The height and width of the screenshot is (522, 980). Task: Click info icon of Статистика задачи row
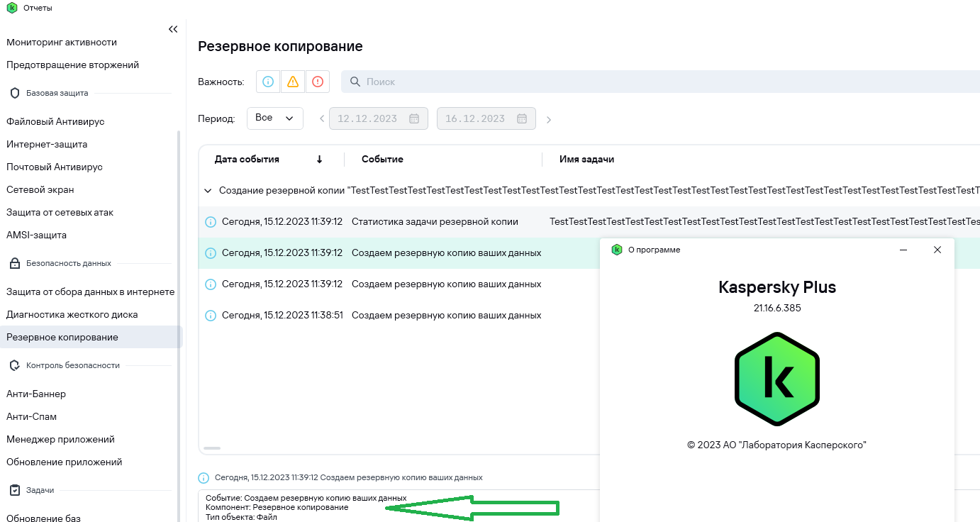[210, 222]
